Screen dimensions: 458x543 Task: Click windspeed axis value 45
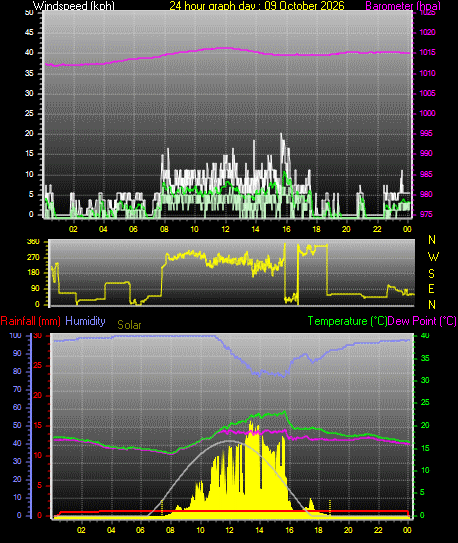pos(29,33)
